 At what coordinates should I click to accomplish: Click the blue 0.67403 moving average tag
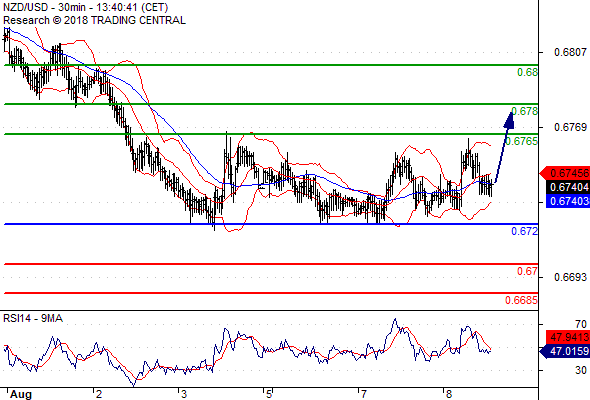tap(568, 201)
